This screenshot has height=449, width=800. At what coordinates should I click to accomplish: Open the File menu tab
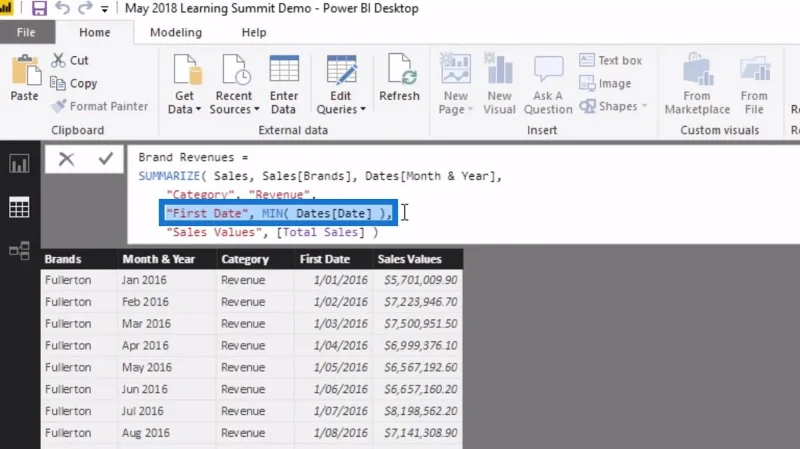[26, 33]
